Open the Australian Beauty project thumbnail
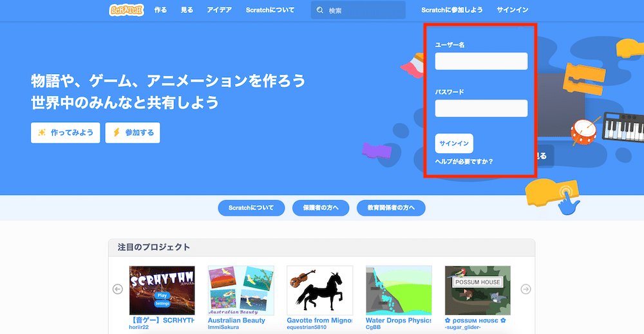 coord(241,290)
